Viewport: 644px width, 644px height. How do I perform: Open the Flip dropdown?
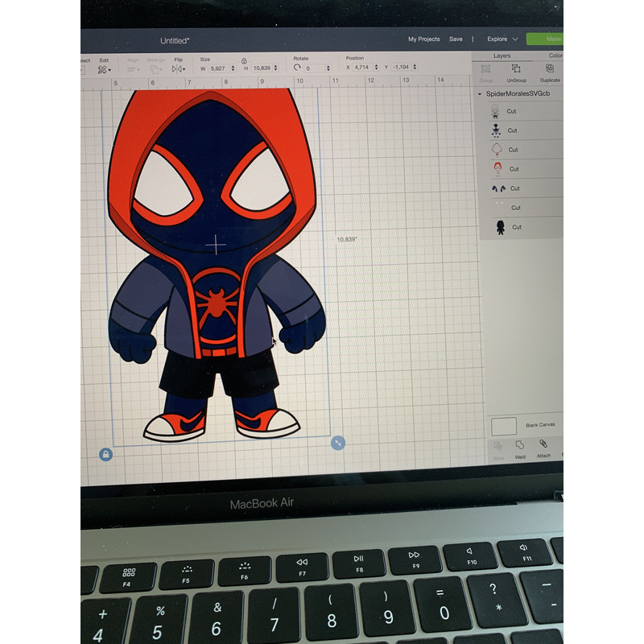coord(179,69)
